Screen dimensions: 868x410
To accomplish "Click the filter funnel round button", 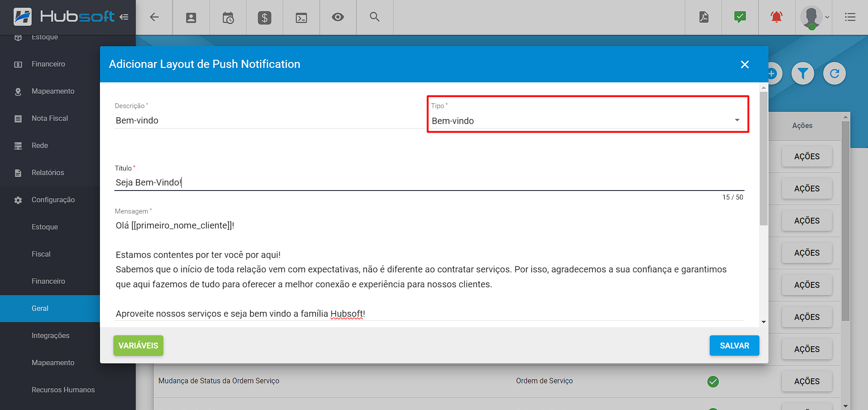I will coord(803,73).
